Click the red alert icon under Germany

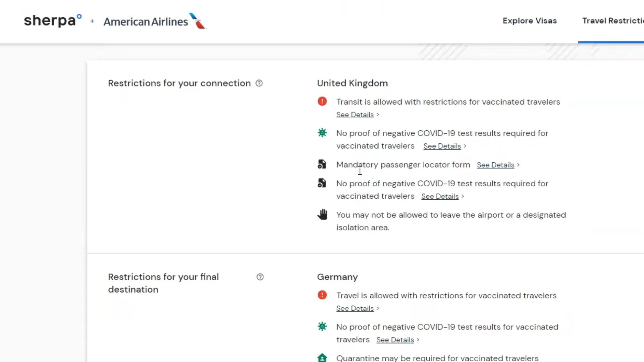(x=322, y=295)
